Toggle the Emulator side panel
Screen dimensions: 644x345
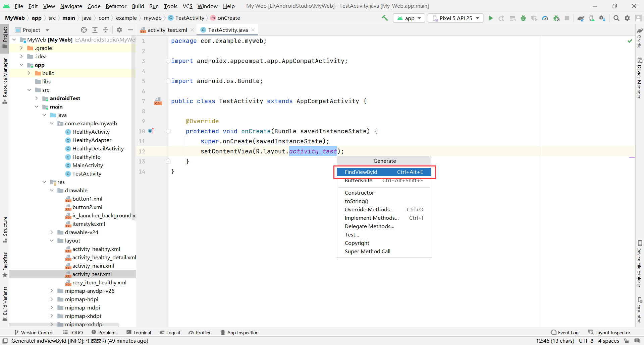point(639,310)
